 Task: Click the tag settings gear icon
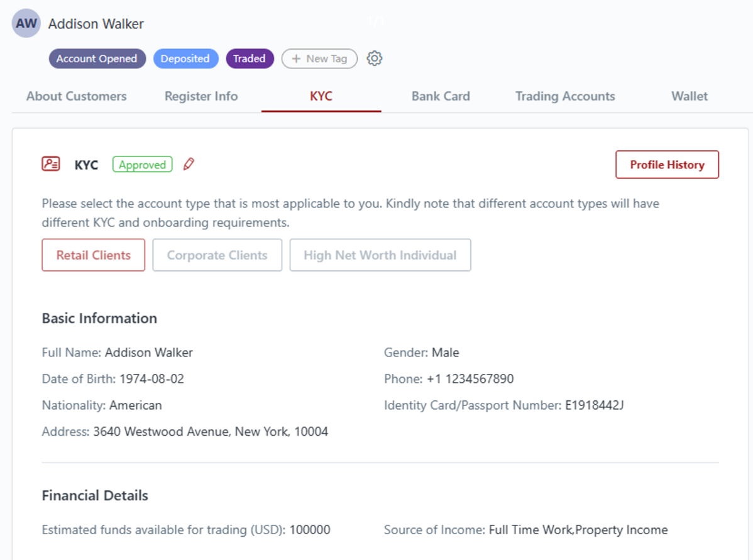coord(375,58)
